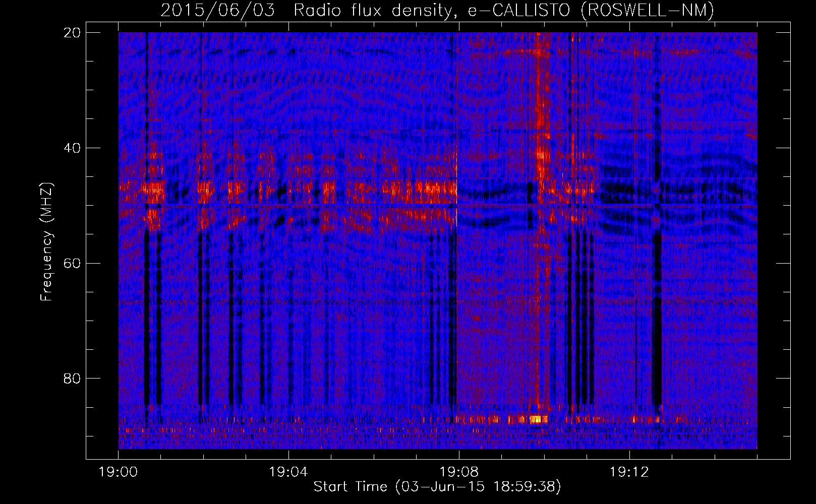The height and width of the screenshot is (504, 816).
Task: Click the 40 frequency tick label
Action: [72, 148]
